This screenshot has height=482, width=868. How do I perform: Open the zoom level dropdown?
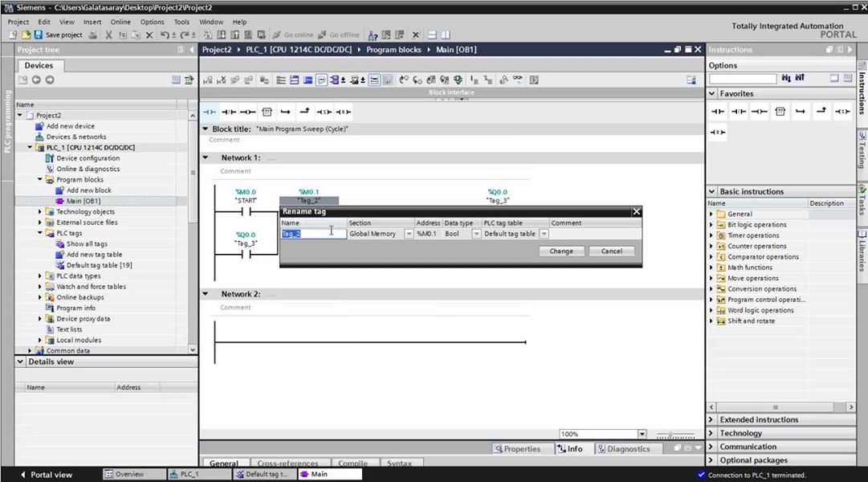[x=642, y=435]
